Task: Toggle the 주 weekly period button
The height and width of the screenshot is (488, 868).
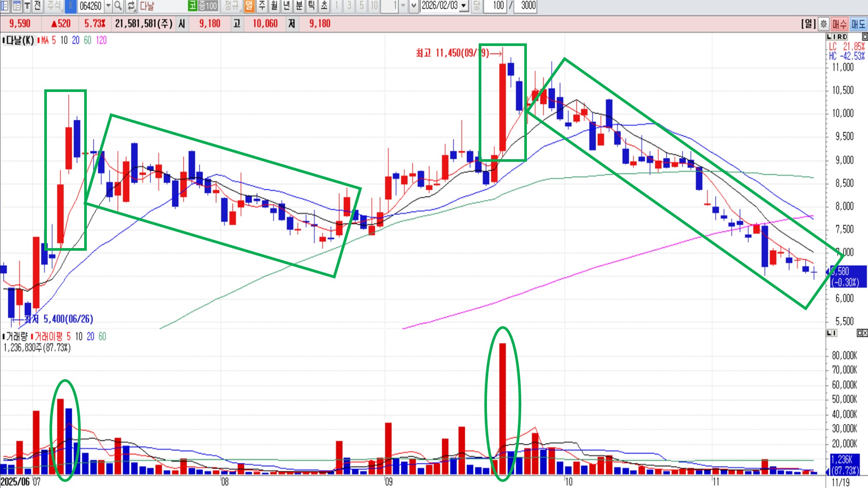Action: (x=262, y=6)
